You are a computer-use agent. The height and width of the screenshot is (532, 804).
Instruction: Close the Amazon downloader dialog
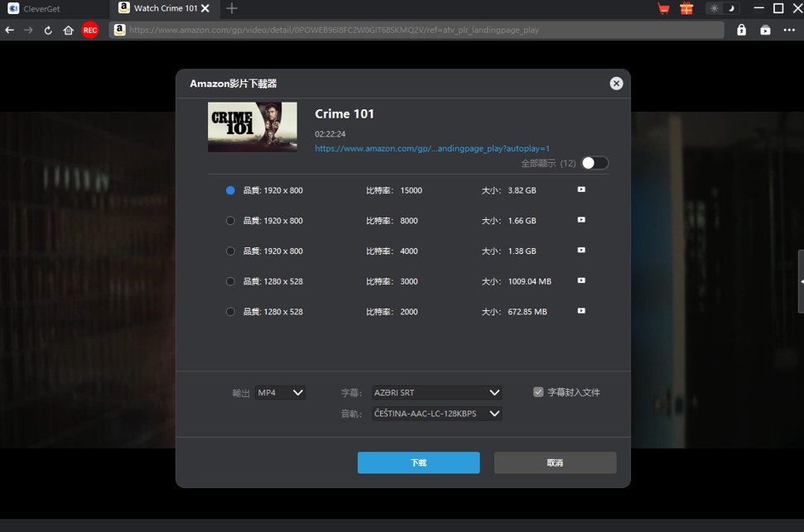(x=616, y=84)
